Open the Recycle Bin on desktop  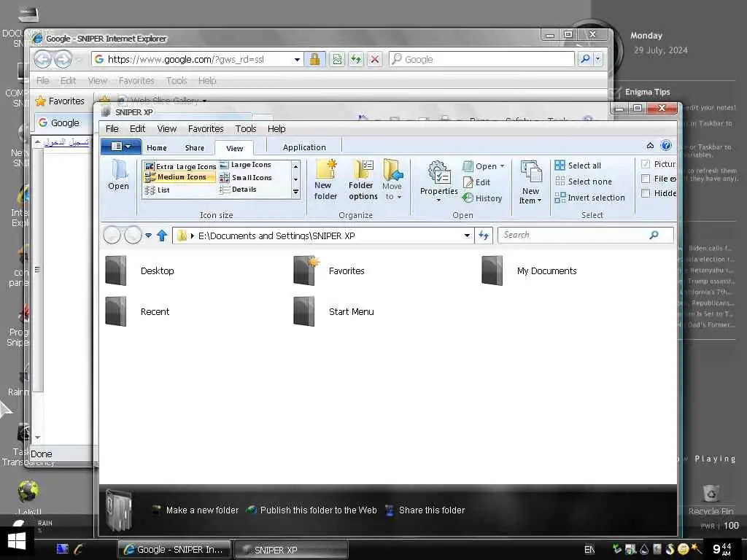click(711, 499)
